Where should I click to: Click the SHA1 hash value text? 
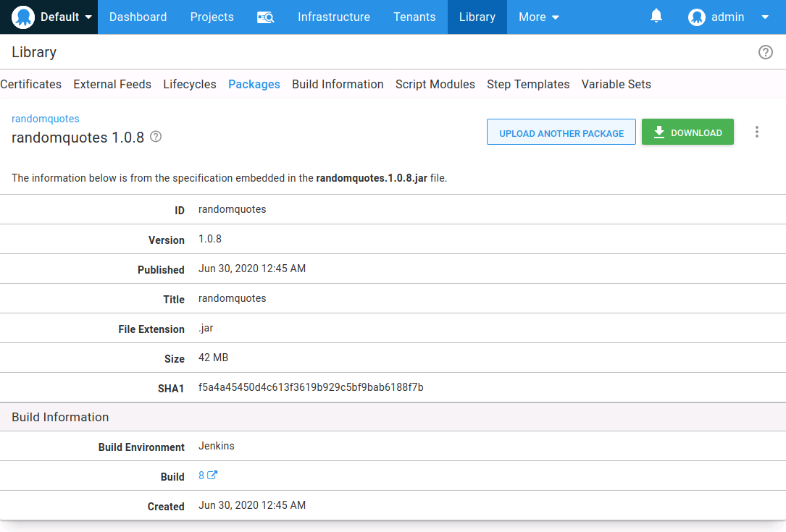311,387
